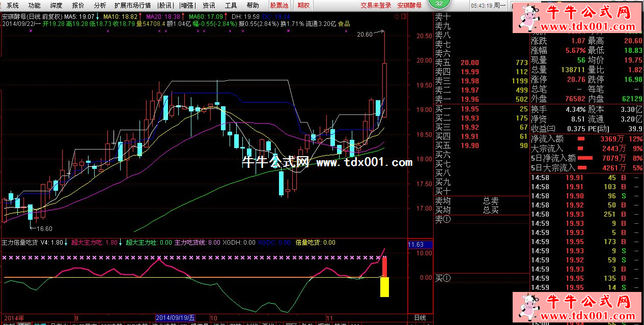Click the green 32 circle badge
This screenshot has height=325, width=644.
point(439,4)
